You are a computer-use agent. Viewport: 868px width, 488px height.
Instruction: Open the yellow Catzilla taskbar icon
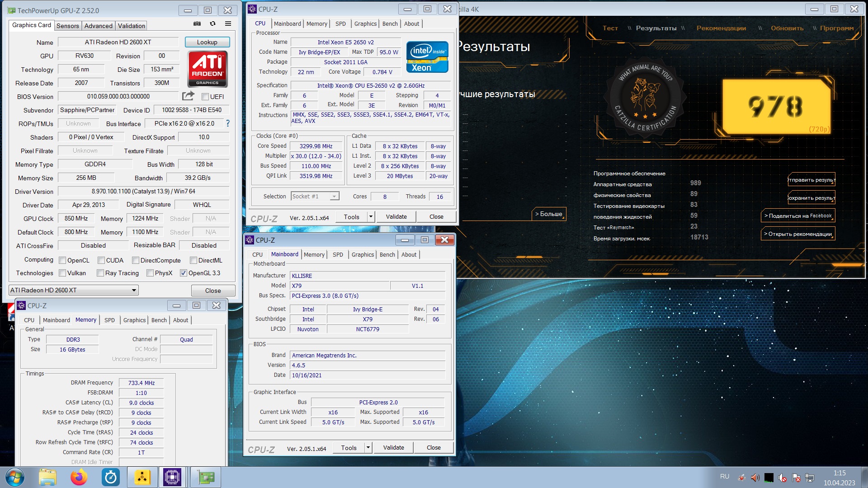(142, 477)
